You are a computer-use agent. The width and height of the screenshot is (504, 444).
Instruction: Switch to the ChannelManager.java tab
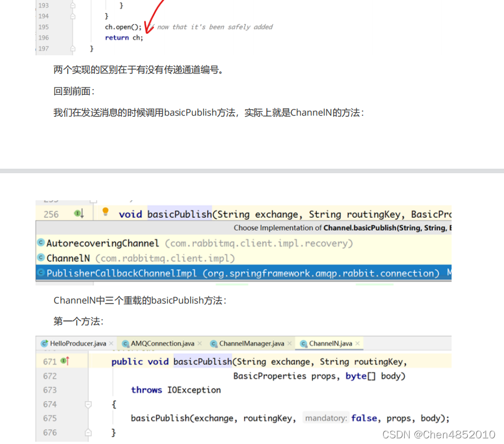pos(251,344)
